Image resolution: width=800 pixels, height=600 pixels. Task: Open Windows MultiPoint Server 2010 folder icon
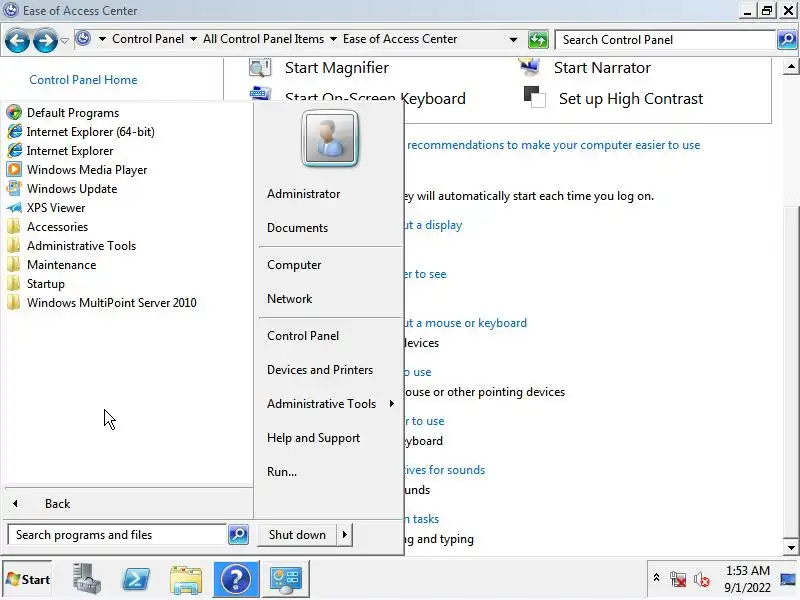click(14, 303)
